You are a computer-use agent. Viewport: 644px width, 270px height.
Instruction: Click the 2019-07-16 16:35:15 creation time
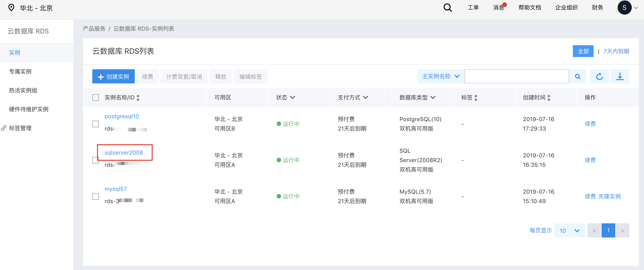click(x=538, y=160)
